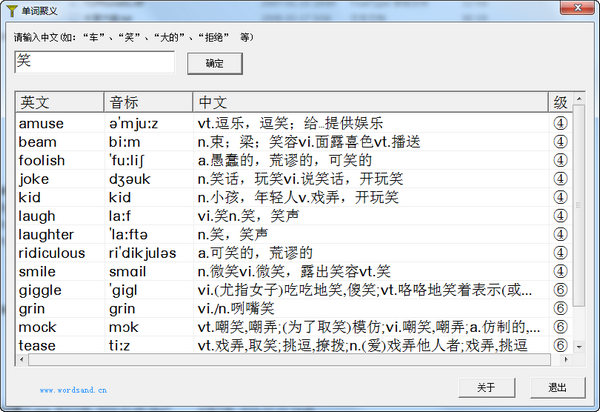Click the level ④ icon for smile
The image size is (600, 412).
560,271
